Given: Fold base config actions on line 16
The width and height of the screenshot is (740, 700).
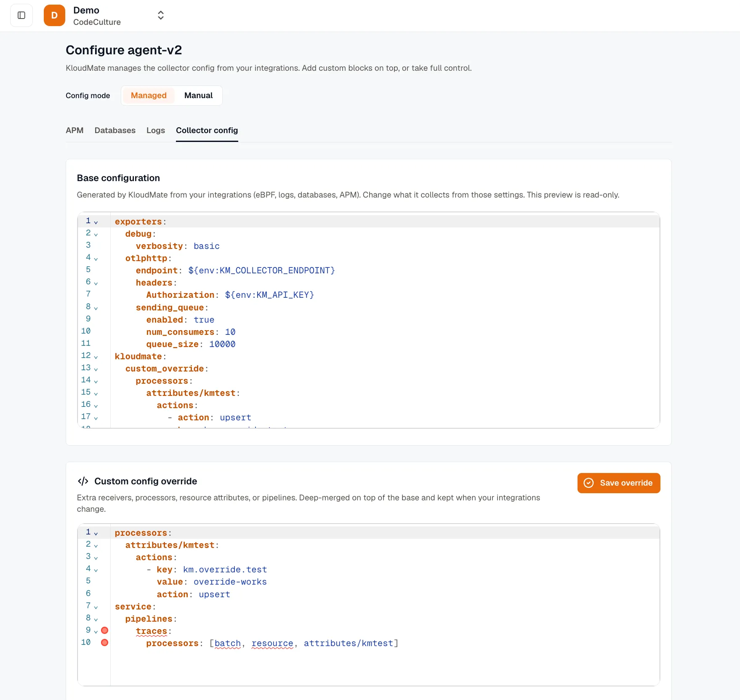Looking at the screenshot, I should pos(96,406).
